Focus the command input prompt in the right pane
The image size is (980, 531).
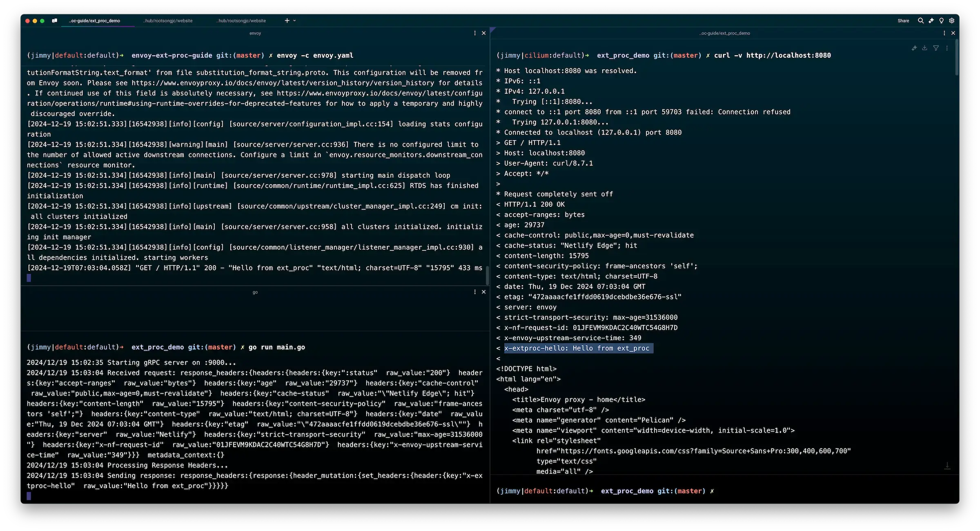pyautogui.click(x=725, y=491)
